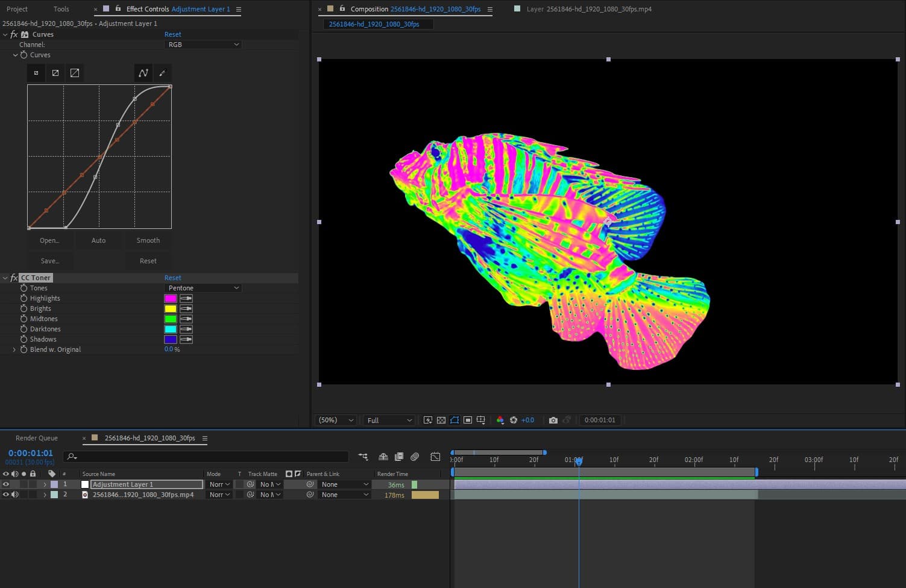Activate the Region of Interest icon

[468, 420]
